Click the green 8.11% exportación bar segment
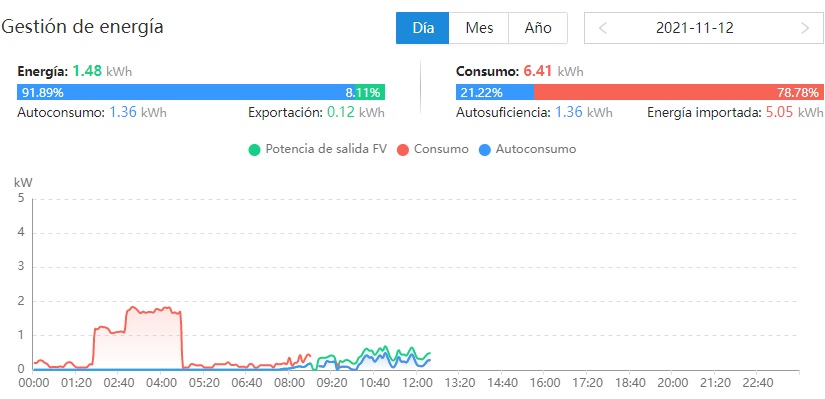The image size is (825, 399). coord(370,93)
